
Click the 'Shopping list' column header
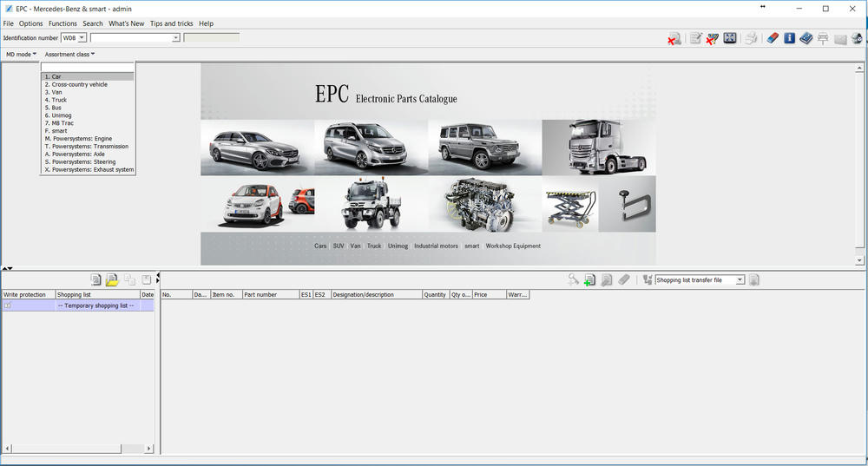click(x=97, y=294)
